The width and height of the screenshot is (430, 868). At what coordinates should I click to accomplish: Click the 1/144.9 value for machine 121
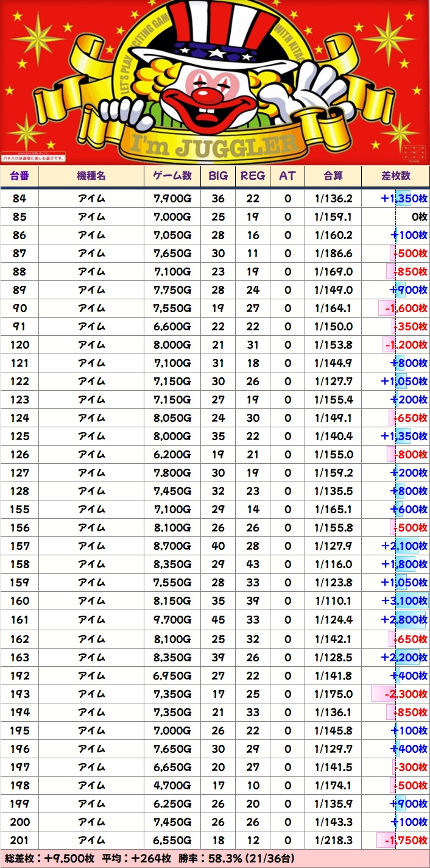[333, 363]
